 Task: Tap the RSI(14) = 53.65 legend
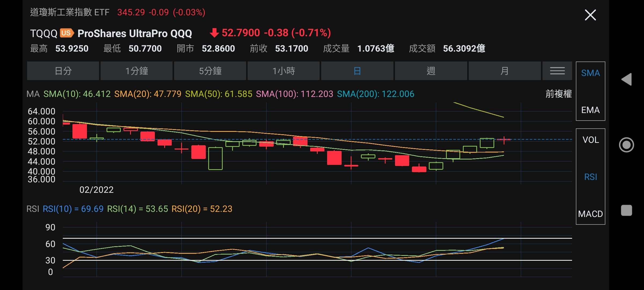tap(138, 209)
